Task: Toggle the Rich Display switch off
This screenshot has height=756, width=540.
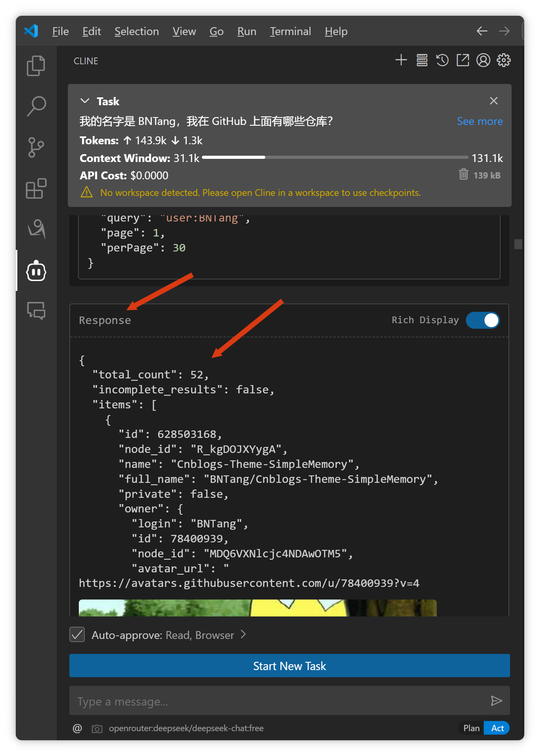Action: (x=482, y=320)
